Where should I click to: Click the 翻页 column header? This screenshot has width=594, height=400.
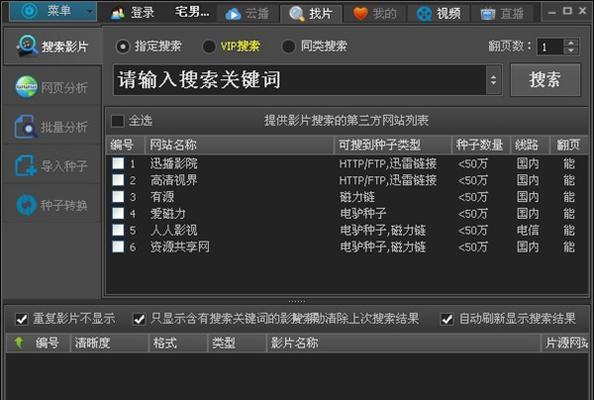point(568,145)
